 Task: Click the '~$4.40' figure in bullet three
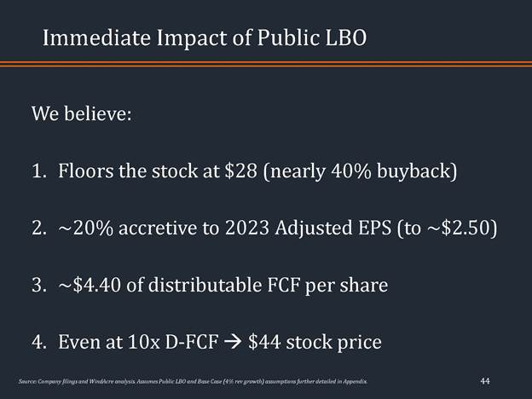coord(92,286)
